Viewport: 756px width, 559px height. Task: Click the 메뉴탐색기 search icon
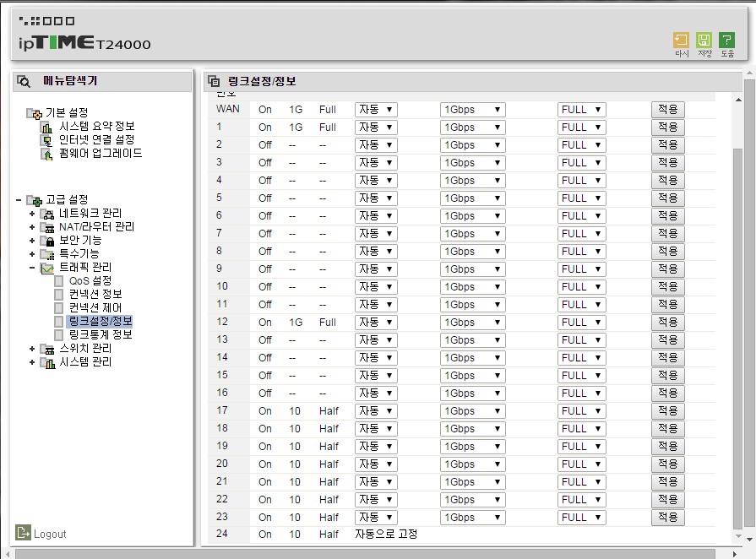[23, 81]
